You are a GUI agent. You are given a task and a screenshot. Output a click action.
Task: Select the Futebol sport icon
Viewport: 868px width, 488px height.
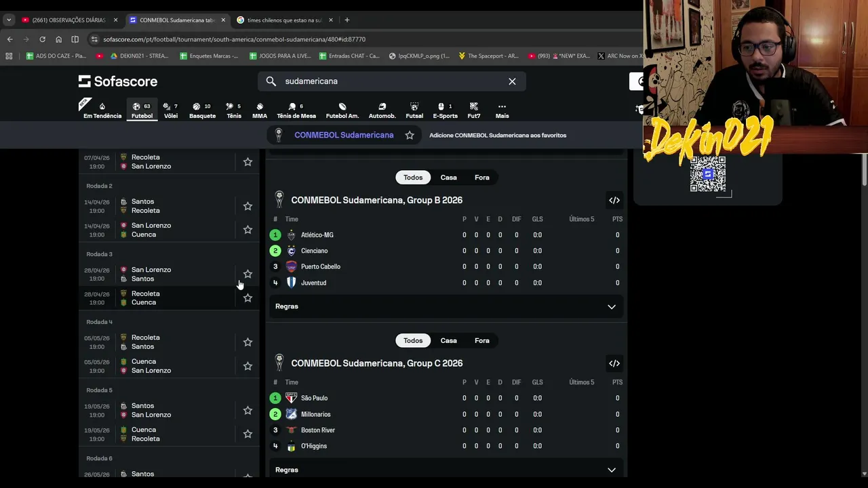142,110
